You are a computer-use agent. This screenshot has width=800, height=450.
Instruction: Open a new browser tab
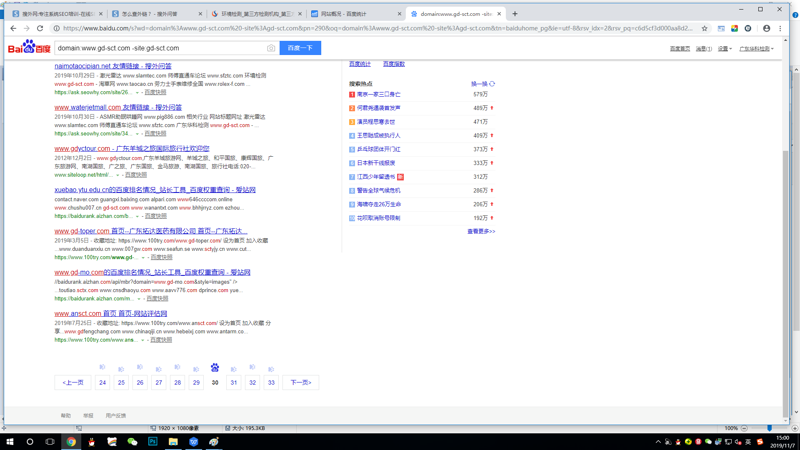pyautogui.click(x=515, y=14)
